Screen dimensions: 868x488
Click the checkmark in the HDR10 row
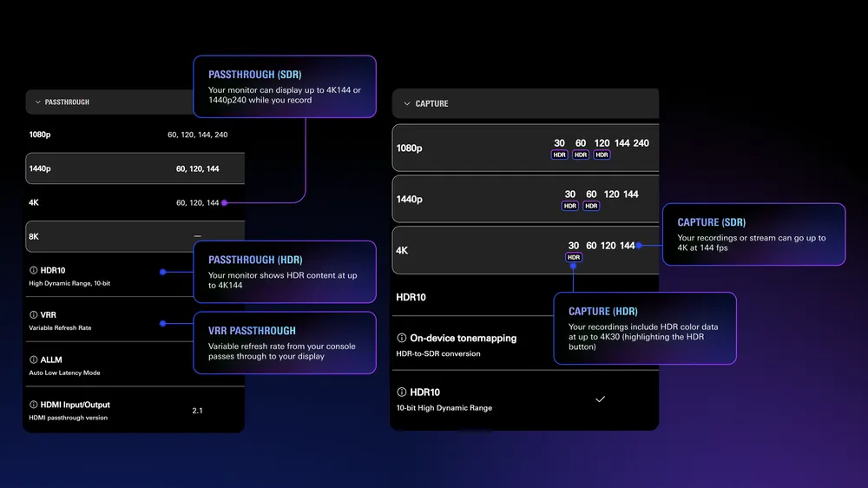600,399
